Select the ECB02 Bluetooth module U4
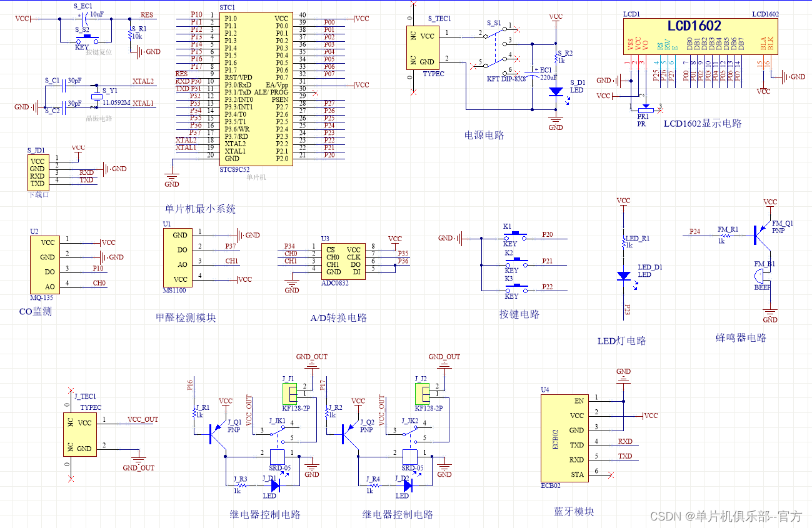This screenshot has height=528, width=812. 564,437
